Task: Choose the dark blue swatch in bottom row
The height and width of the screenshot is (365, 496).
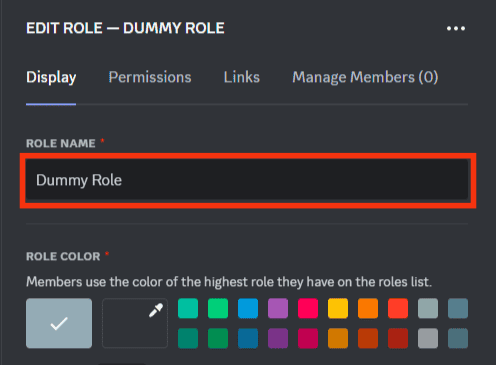Action: (x=248, y=338)
